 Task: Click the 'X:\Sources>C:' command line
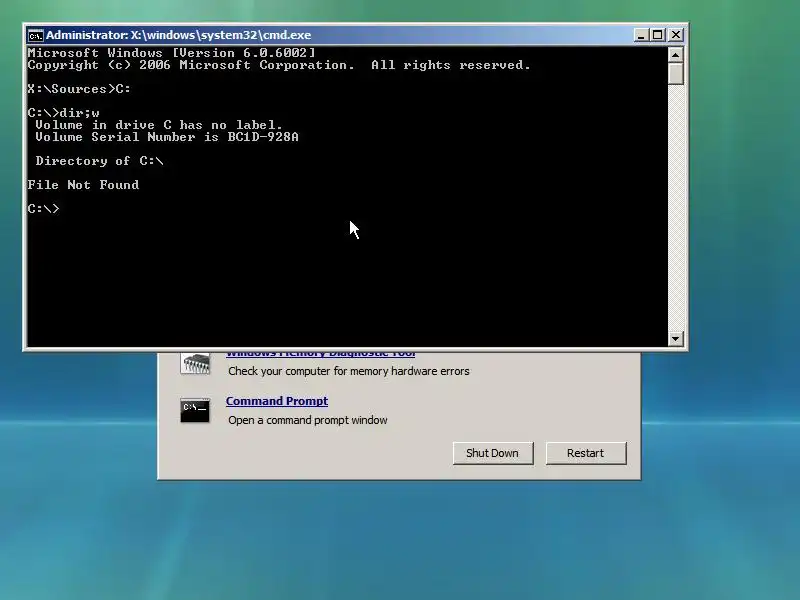tap(79, 89)
